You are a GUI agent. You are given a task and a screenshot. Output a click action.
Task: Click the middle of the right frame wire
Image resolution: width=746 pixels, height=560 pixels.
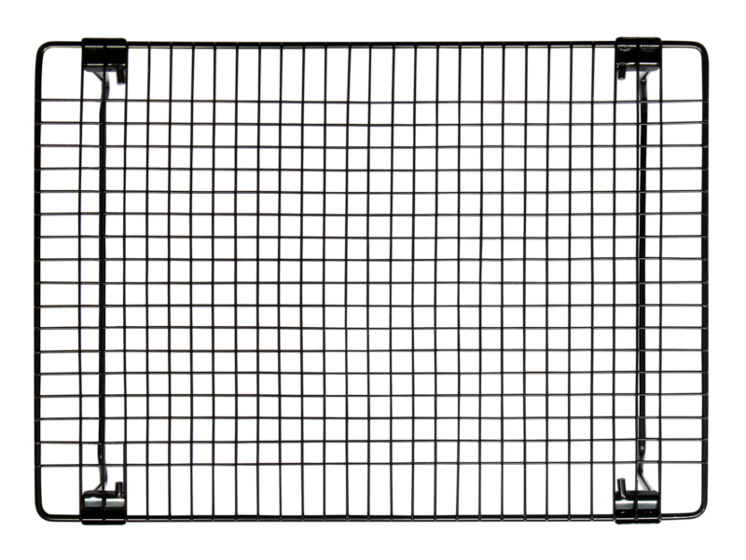[710, 278]
